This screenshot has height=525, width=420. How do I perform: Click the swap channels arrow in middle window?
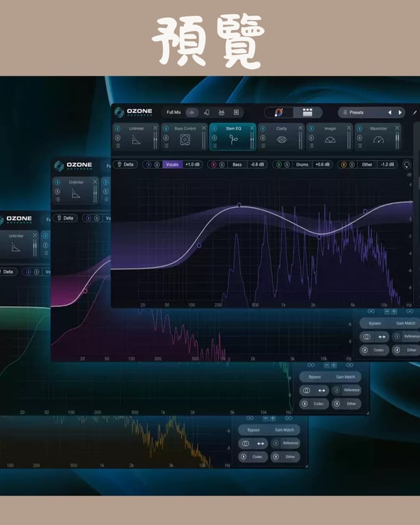point(321,390)
